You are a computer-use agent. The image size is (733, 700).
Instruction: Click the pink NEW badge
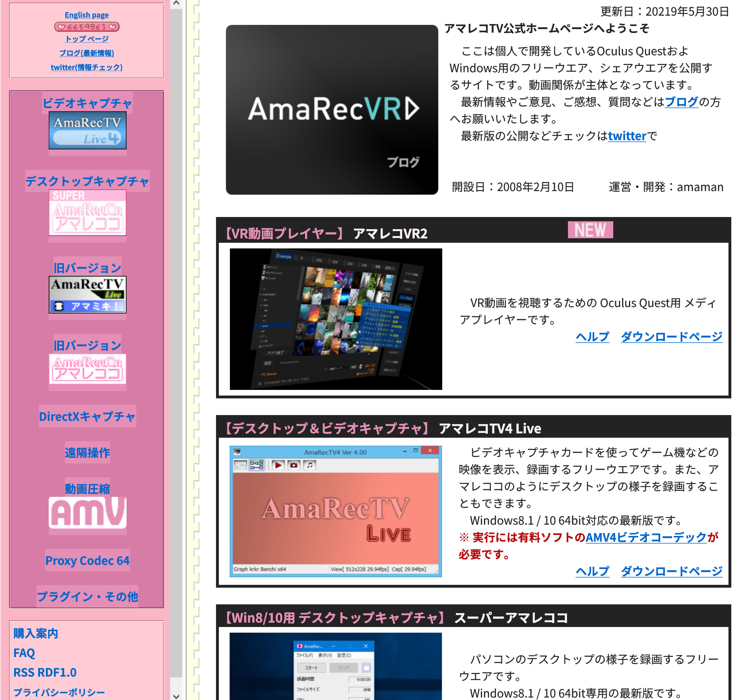pos(590,230)
